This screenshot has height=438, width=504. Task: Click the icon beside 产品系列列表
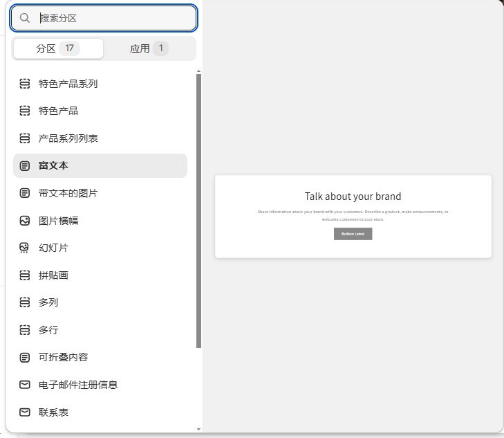tap(25, 138)
